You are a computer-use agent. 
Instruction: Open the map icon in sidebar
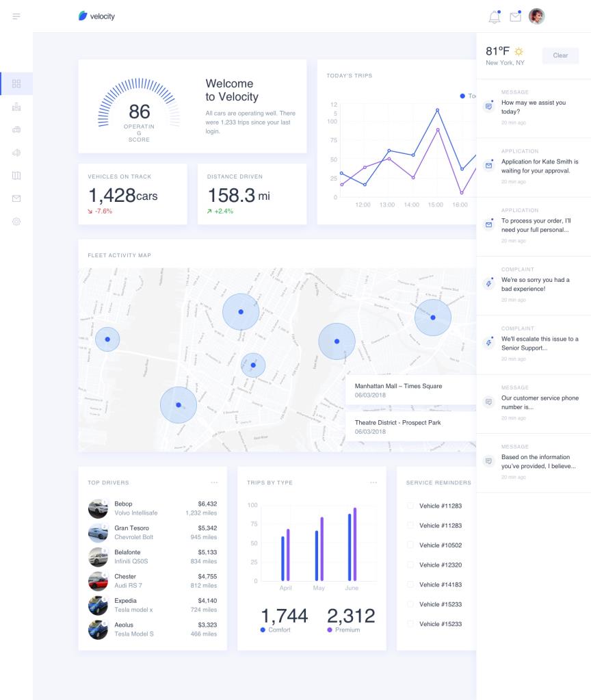(x=16, y=176)
